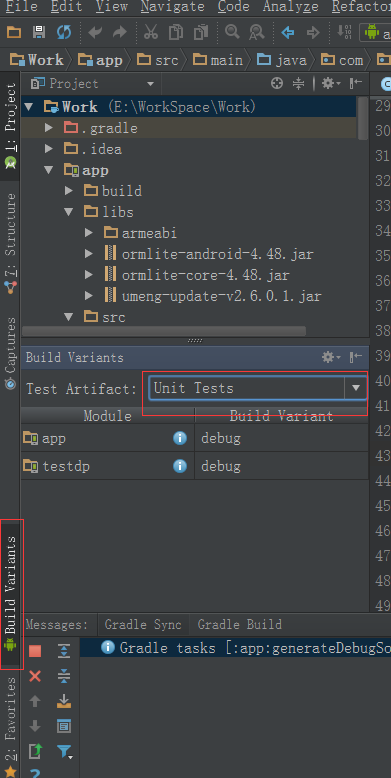Toggle the Build Variants side panel
Viewport: 391px width, 778px height.
click(10, 594)
